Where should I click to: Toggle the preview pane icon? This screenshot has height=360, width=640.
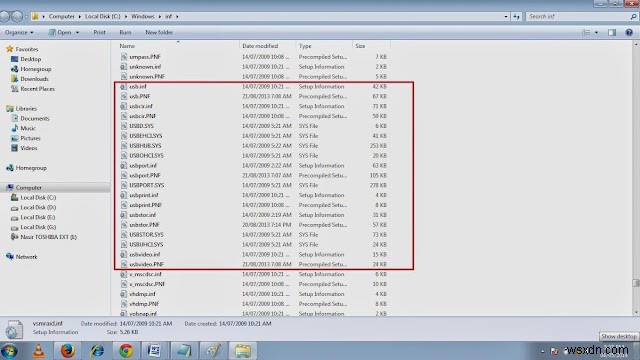click(612, 32)
